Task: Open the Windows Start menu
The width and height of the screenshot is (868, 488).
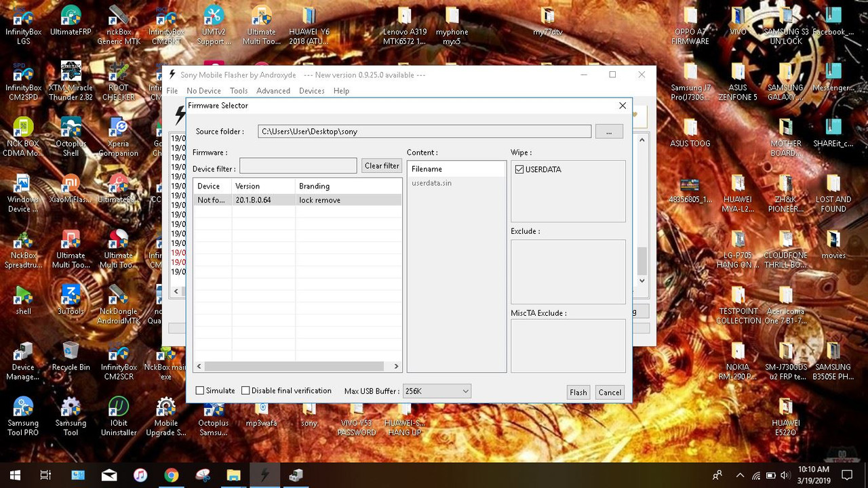Action: pyautogui.click(x=15, y=475)
